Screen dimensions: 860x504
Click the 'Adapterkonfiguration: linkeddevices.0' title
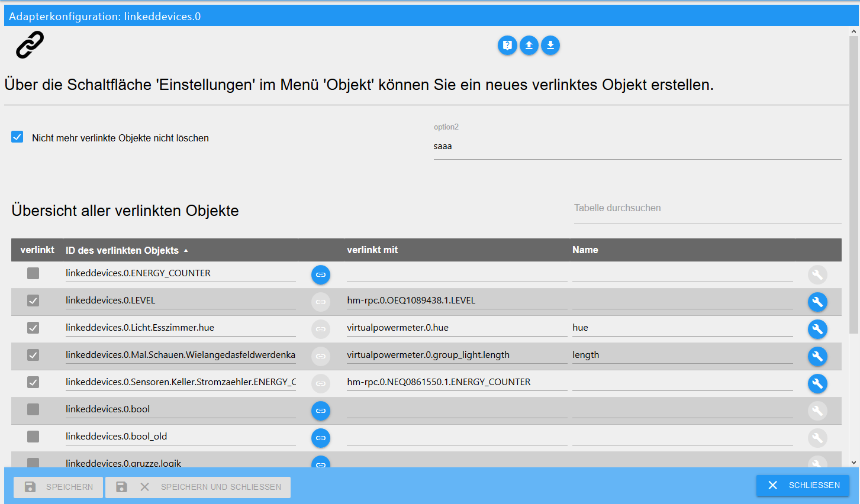(x=105, y=17)
